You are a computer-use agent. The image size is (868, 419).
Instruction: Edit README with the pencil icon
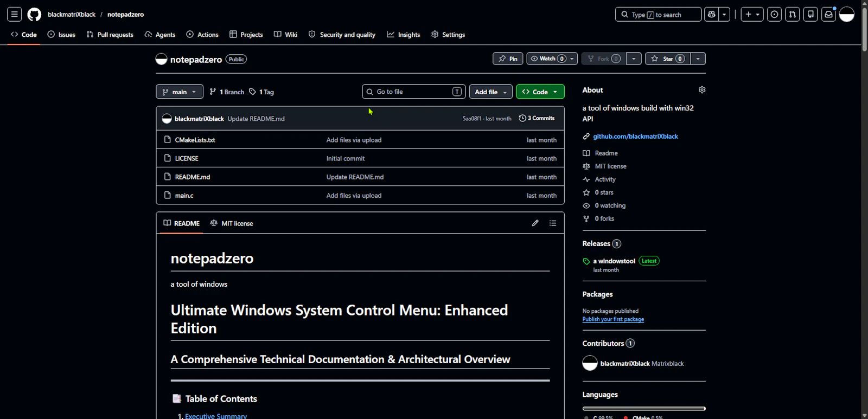pyautogui.click(x=535, y=223)
